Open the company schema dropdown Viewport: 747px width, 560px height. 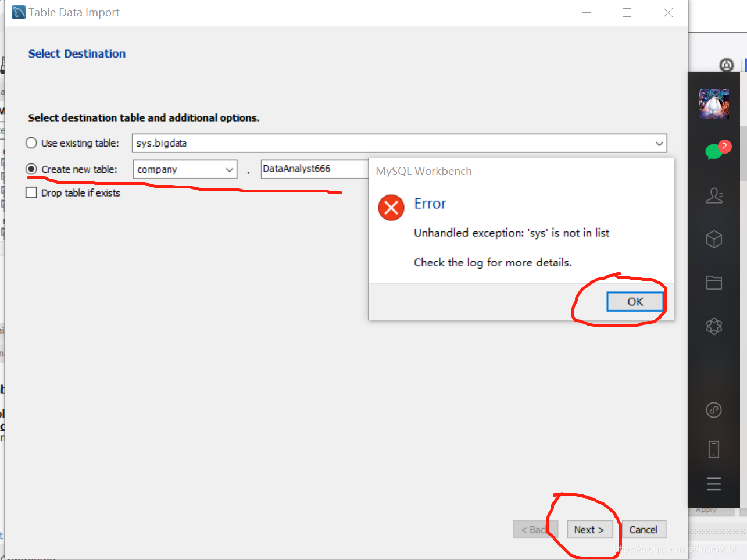[185, 169]
